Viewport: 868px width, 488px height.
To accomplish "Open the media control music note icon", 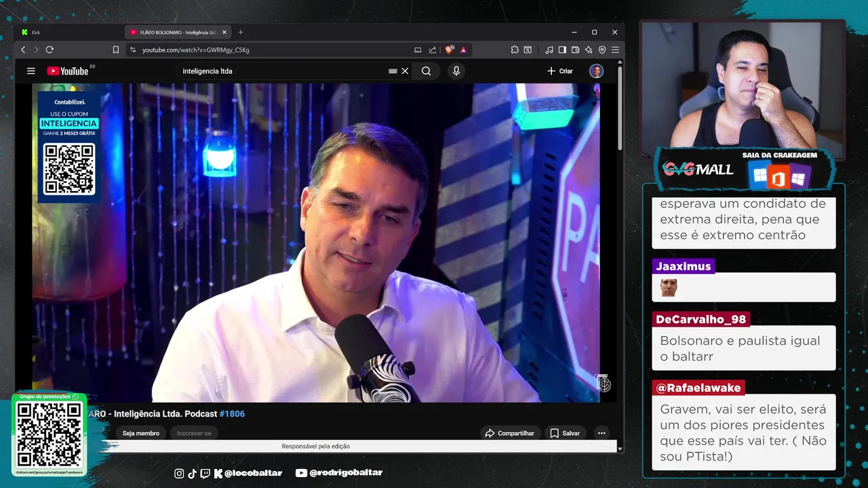I will [549, 49].
